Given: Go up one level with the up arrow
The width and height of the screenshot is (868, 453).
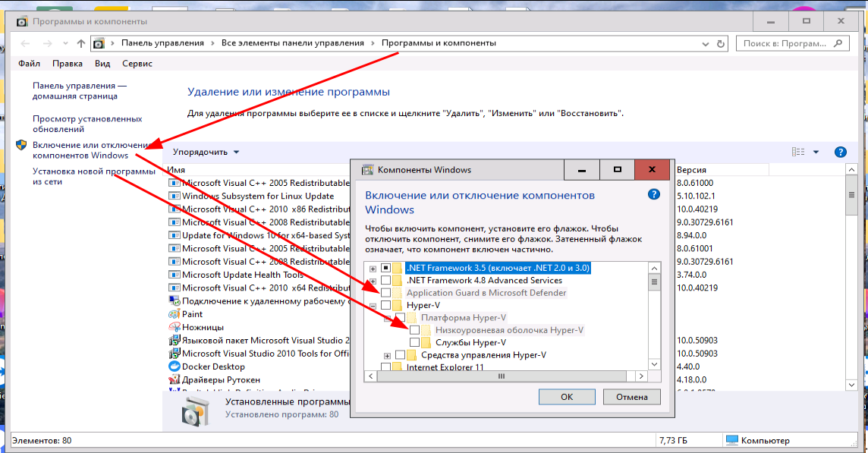Looking at the screenshot, I should [x=81, y=43].
